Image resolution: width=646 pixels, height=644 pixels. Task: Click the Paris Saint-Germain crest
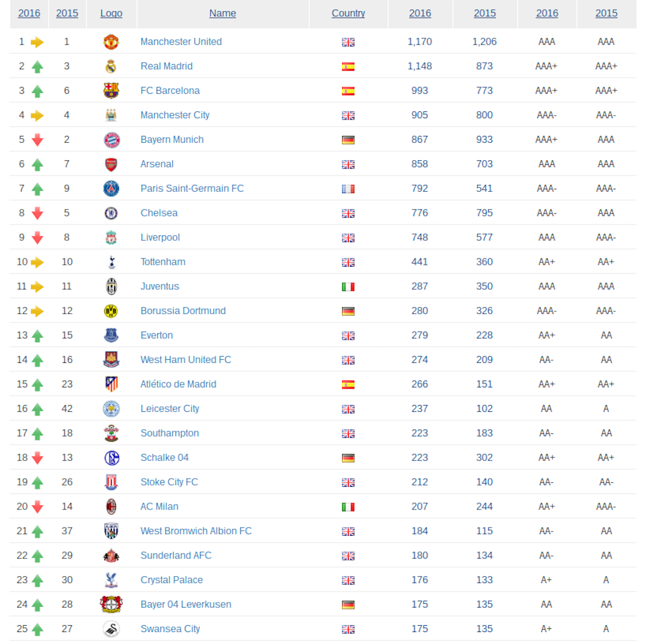coord(111,189)
